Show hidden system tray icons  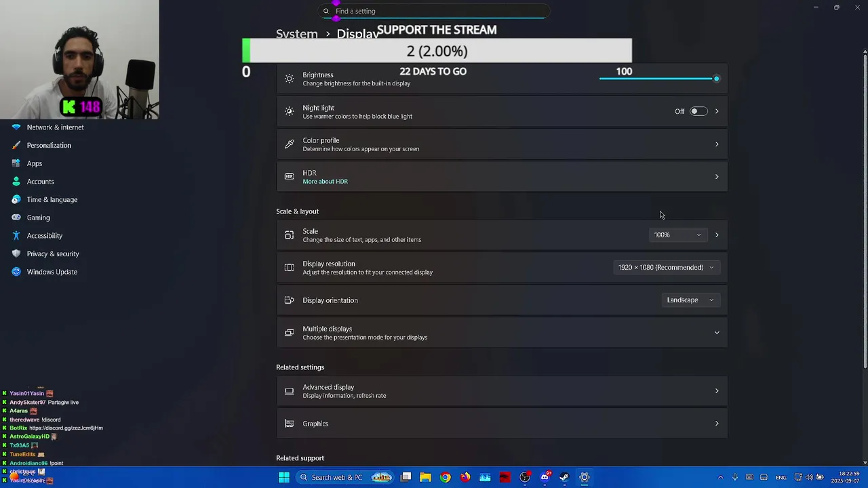(720, 477)
